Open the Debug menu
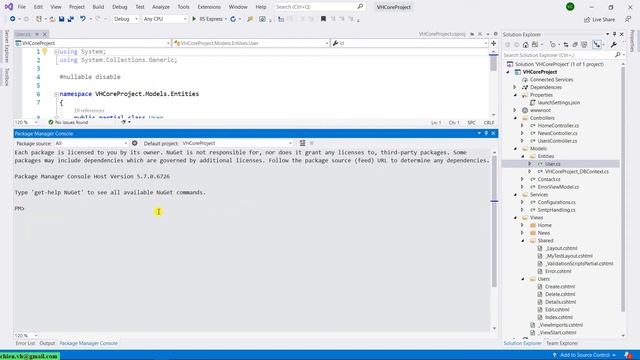Screen dimensions: 640x360 120,7
